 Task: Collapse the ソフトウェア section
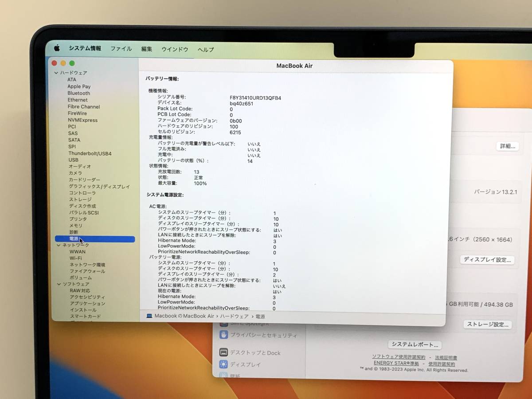pyautogui.click(x=59, y=284)
